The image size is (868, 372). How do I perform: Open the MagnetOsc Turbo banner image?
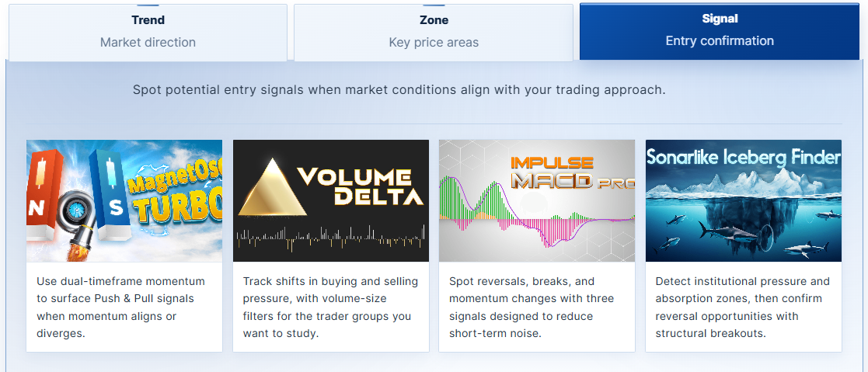click(124, 200)
